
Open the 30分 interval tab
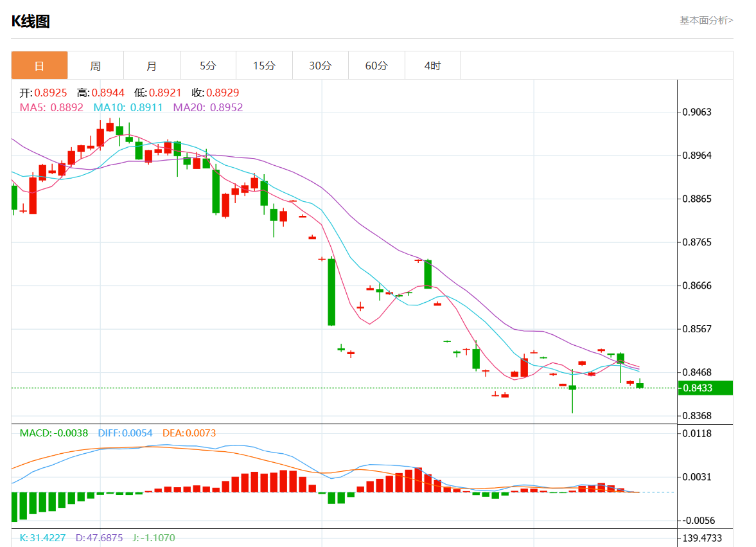320,66
